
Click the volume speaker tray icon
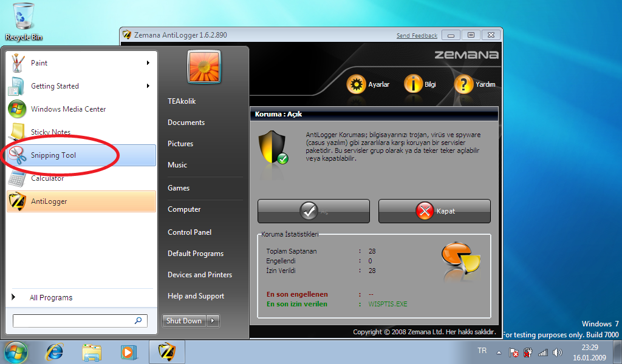coord(558,352)
